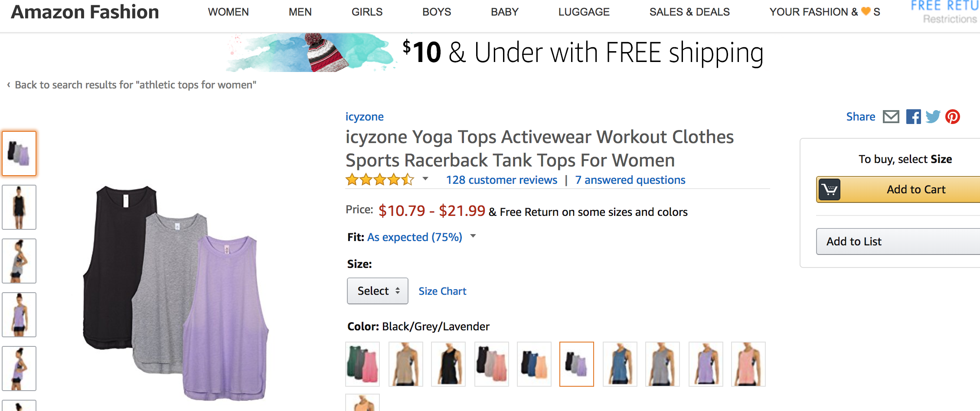The image size is (980, 411).
Task: Share the product on Facebook
Action: pyautogui.click(x=914, y=116)
